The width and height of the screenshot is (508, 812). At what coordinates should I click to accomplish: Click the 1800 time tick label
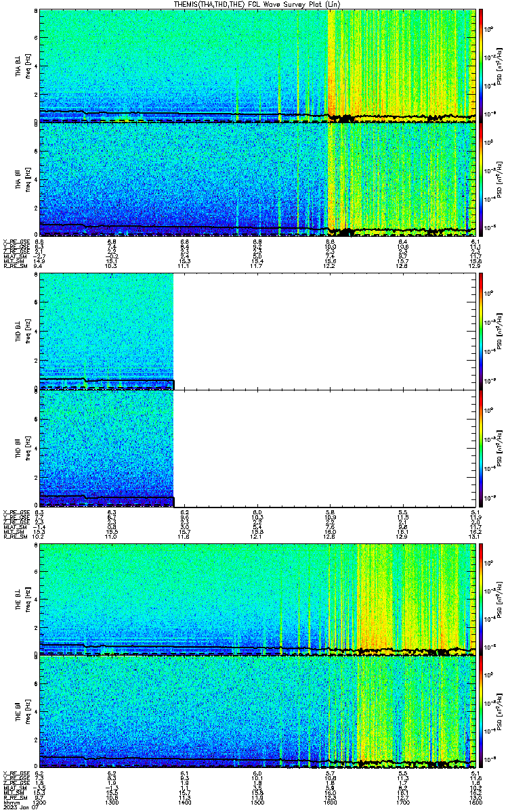[475, 802]
